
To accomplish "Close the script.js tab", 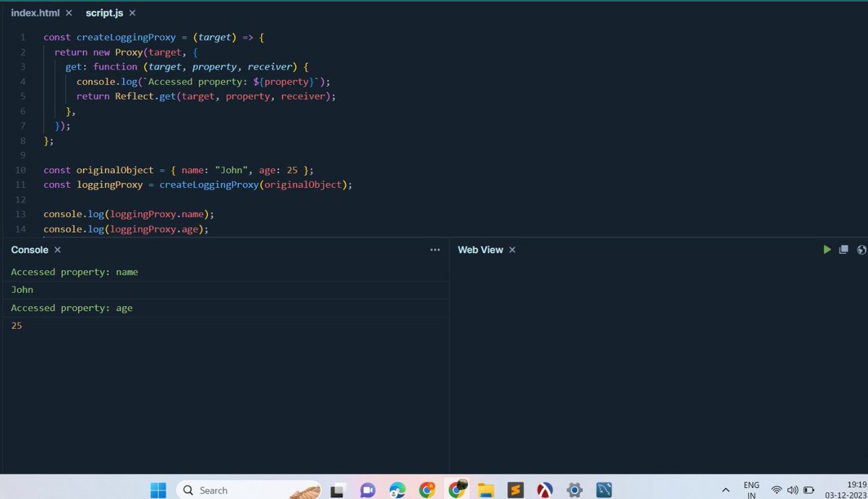I will click(x=132, y=13).
